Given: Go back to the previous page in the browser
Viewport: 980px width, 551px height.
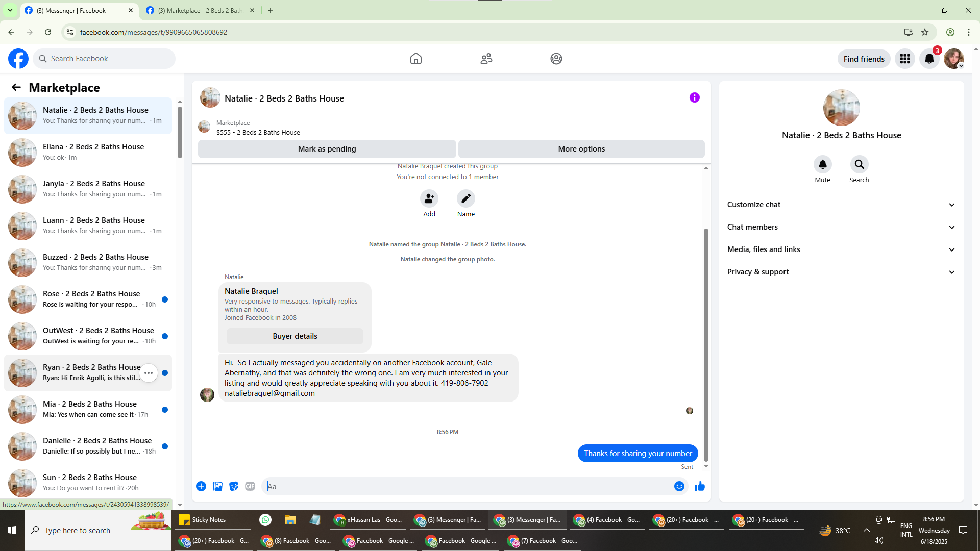Looking at the screenshot, I should [x=11, y=32].
